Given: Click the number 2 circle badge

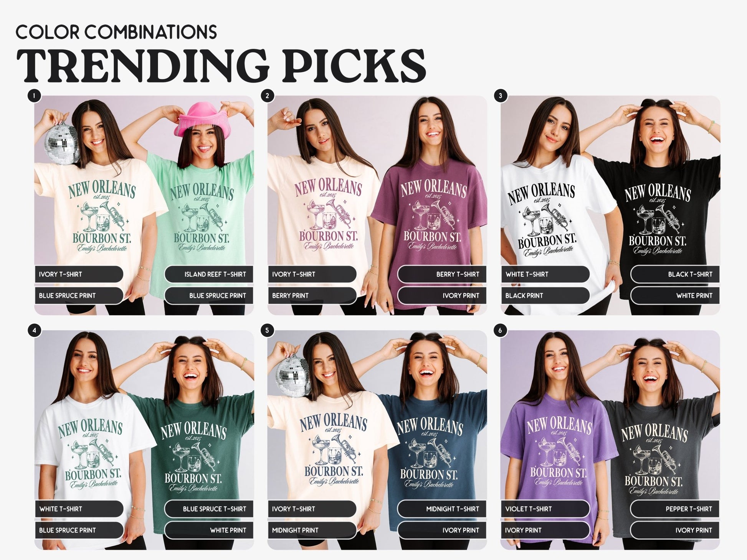Looking at the screenshot, I should pyautogui.click(x=267, y=96).
